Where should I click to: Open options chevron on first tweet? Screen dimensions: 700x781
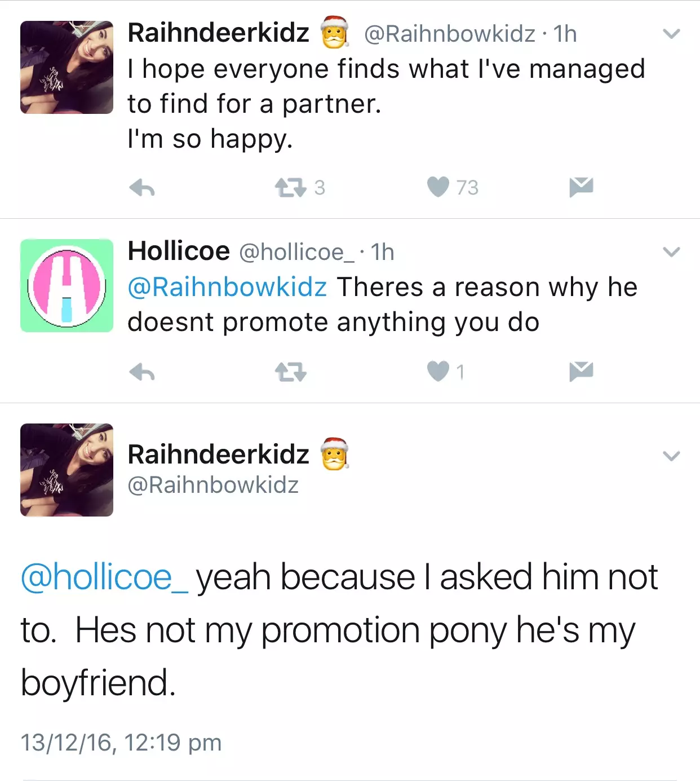coord(671,34)
